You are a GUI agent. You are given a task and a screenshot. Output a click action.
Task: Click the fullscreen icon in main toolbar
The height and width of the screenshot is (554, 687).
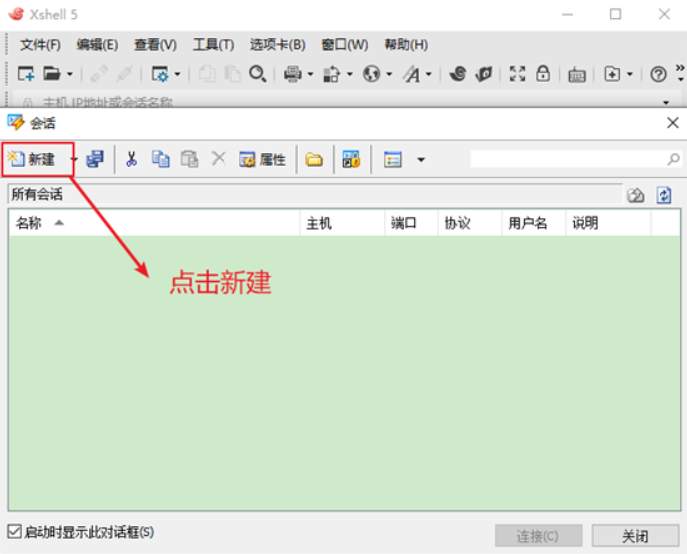tap(517, 73)
